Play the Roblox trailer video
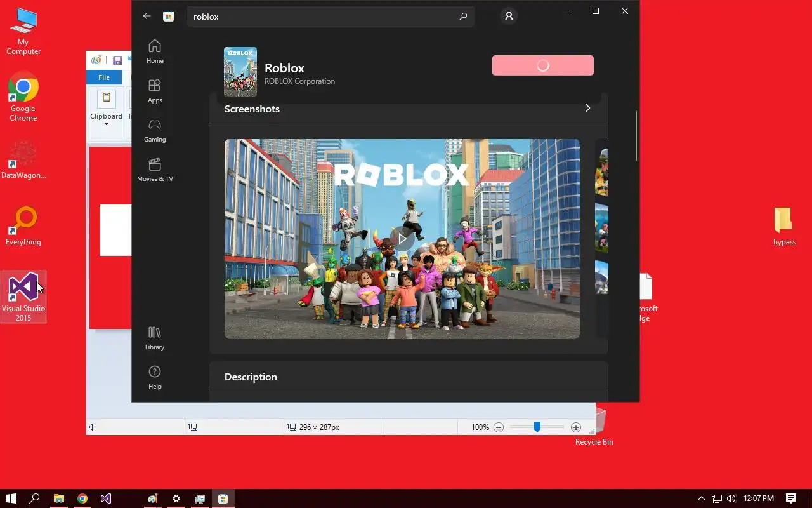Screen dimensions: 812x508 click(402, 239)
